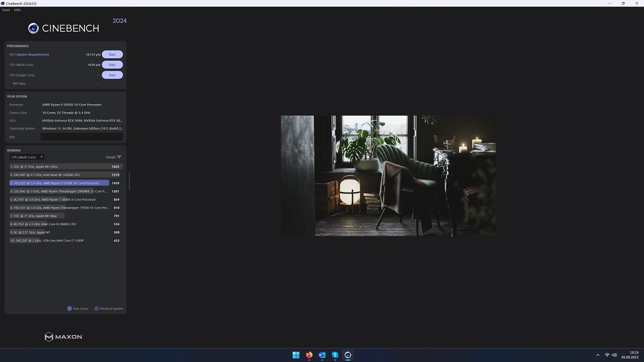Click the rendered room scene image
The height and width of the screenshot is (362, 644).
coord(388,175)
